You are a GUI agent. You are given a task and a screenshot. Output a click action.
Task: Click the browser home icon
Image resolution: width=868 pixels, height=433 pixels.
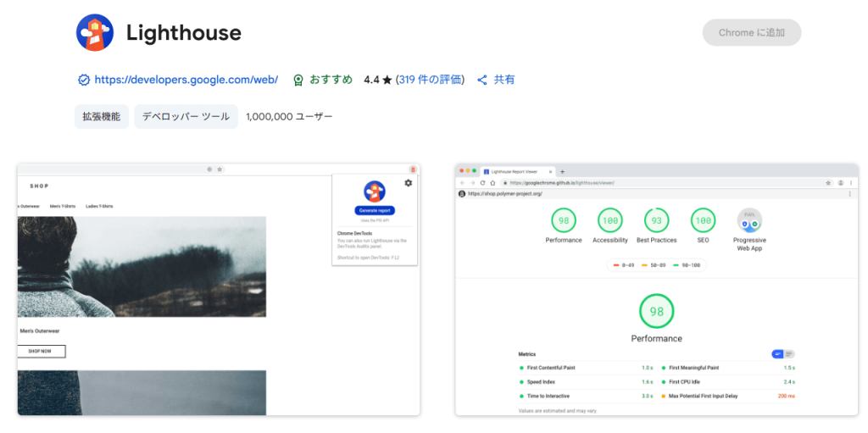coord(492,183)
